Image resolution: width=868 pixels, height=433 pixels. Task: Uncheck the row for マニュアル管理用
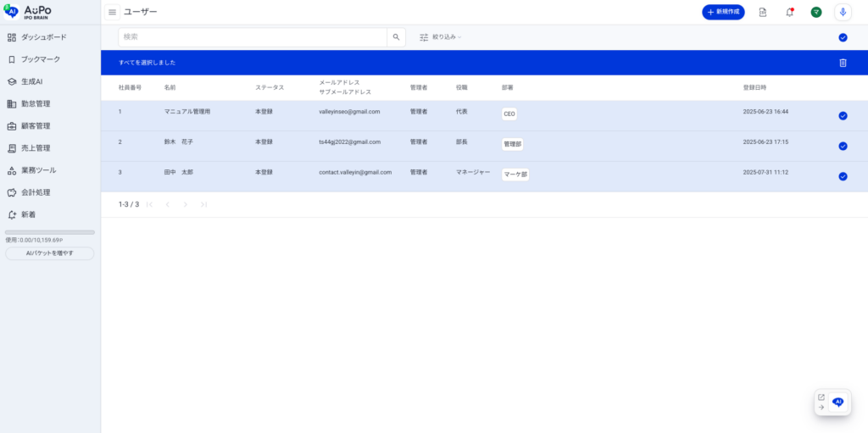843,116
